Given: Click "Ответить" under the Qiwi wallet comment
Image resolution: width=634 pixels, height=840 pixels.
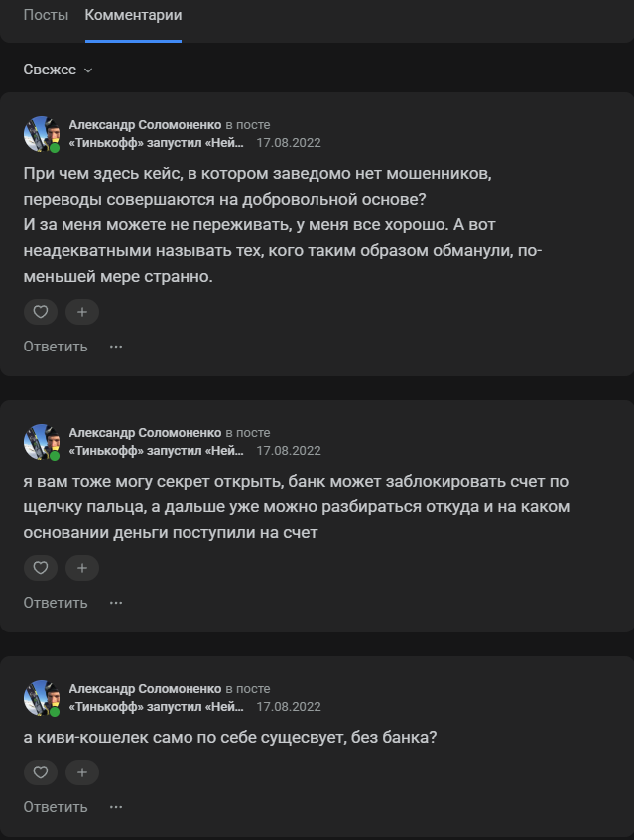Looking at the screenshot, I should click(x=56, y=807).
